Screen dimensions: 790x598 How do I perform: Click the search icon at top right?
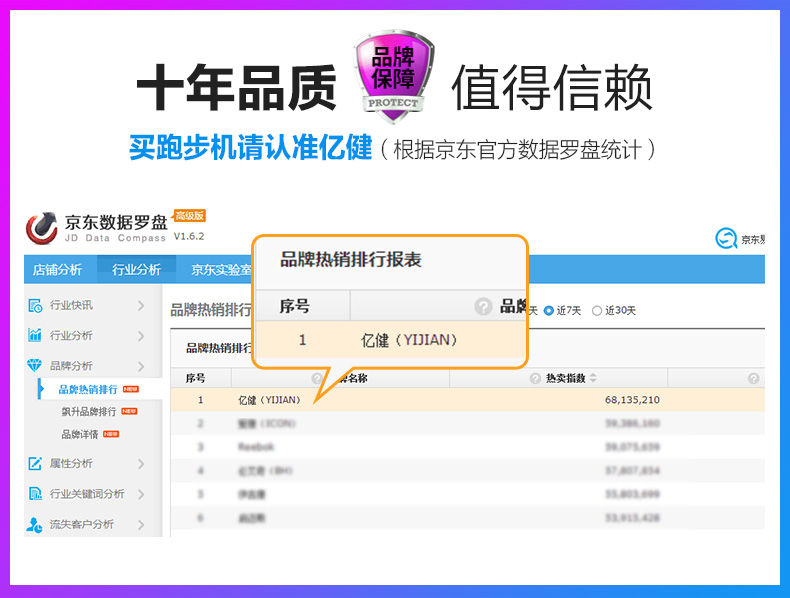coord(726,238)
